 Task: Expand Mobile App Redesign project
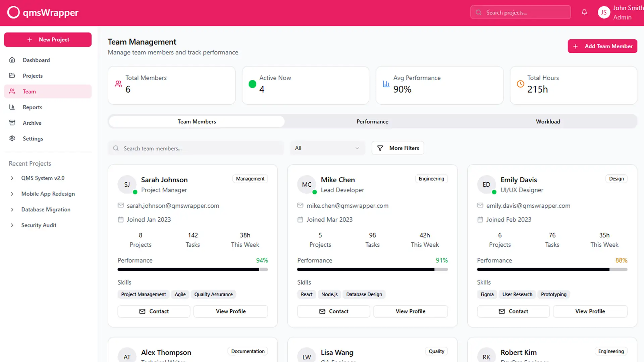pyautogui.click(x=12, y=194)
